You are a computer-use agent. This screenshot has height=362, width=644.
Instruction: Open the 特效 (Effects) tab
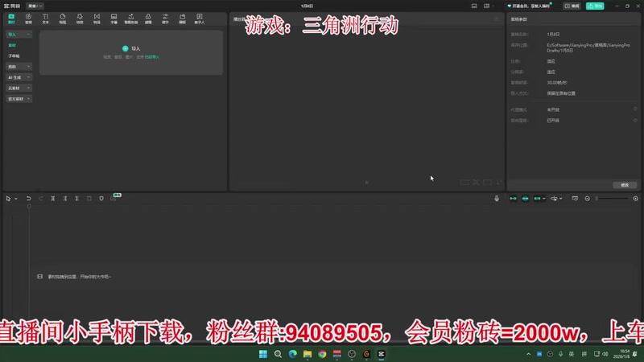pyautogui.click(x=80, y=19)
